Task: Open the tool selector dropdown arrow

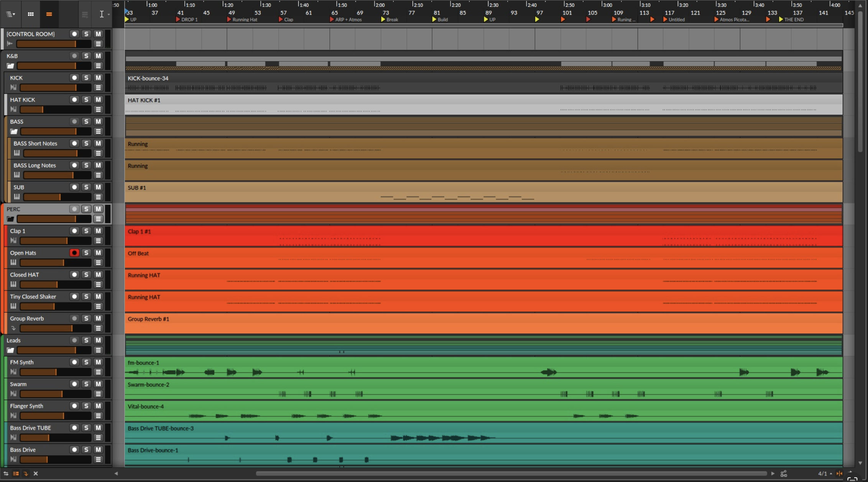Action: point(109,15)
